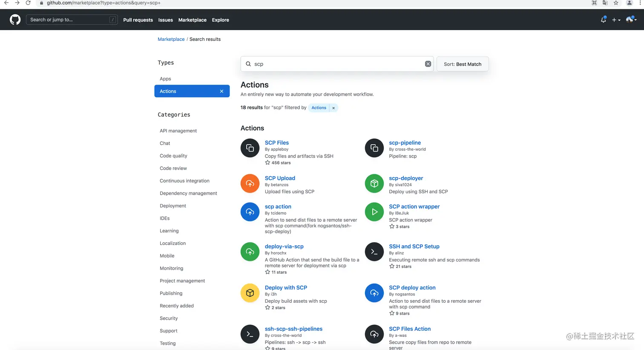Viewport: 644px width, 350px height.
Task: Open the SCP deploy action link
Action: [x=412, y=287]
